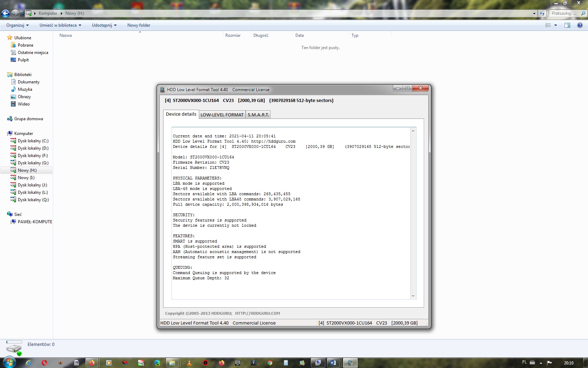Click the details scrollbar up arrow

(x=413, y=131)
